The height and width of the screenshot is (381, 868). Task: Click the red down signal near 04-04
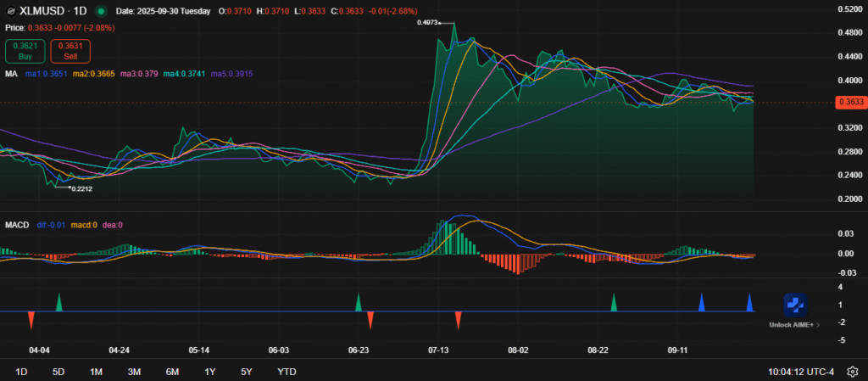(x=31, y=320)
